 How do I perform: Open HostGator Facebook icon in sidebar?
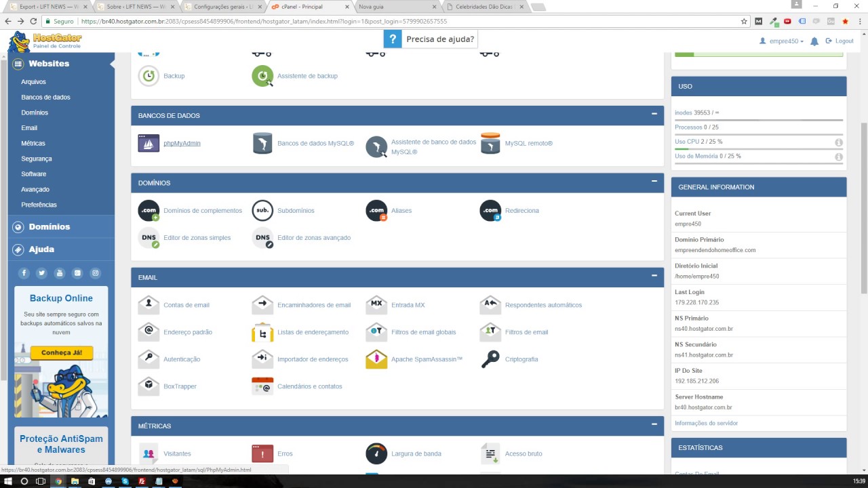click(x=24, y=273)
